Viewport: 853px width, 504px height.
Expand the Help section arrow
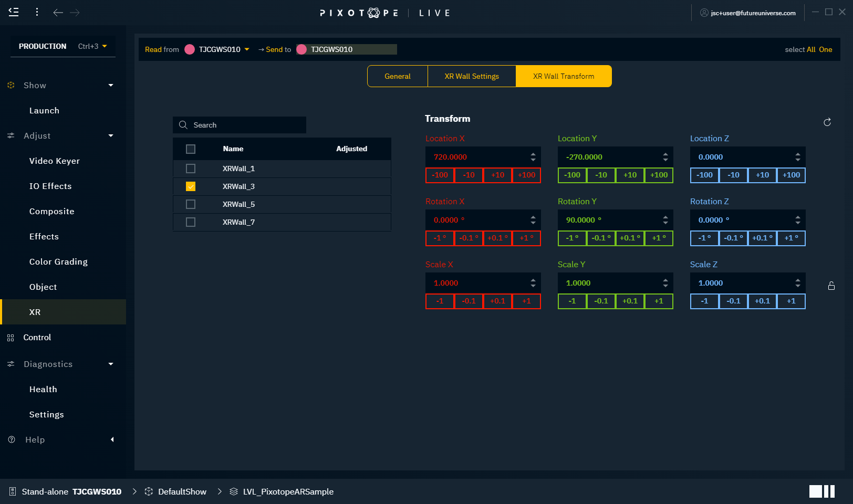pyautogui.click(x=112, y=439)
